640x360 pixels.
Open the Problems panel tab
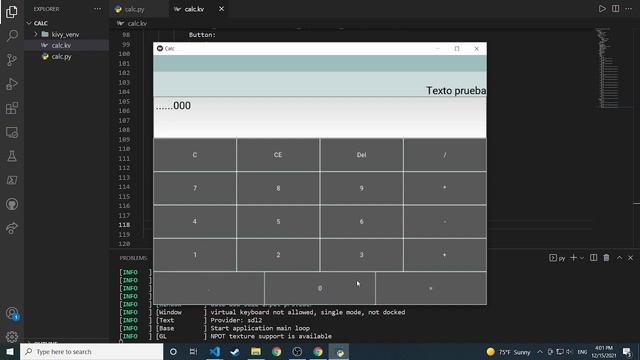133,258
